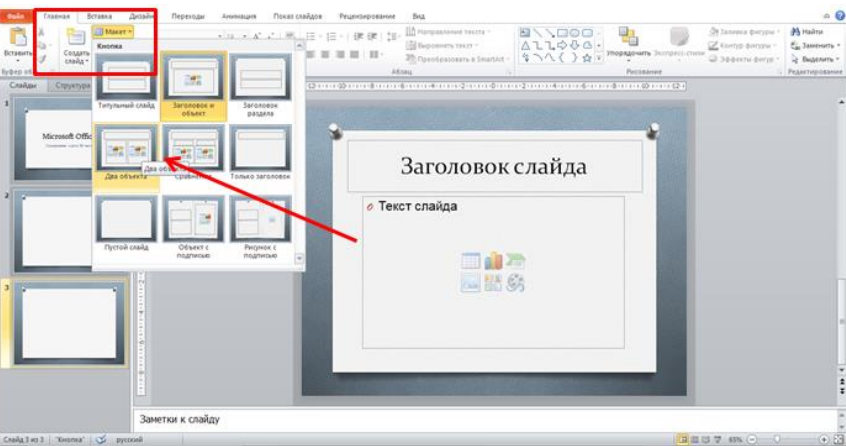Expand the Выделить select dropdown
Viewport: 846px width, 446px height.
(x=837, y=59)
